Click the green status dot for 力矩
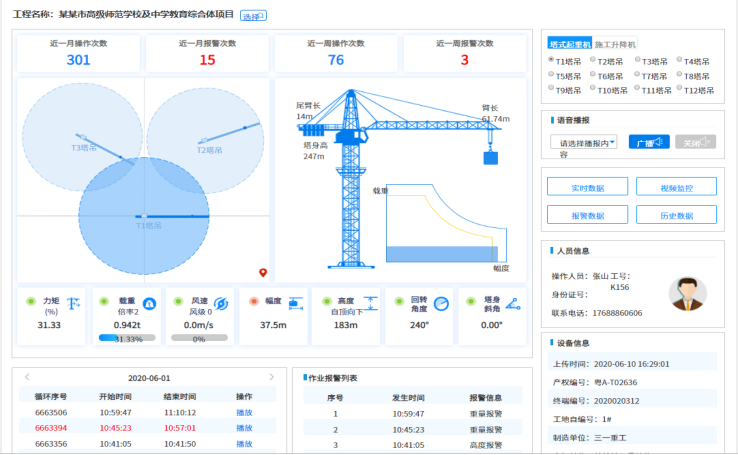738x455 pixels. 31,301
